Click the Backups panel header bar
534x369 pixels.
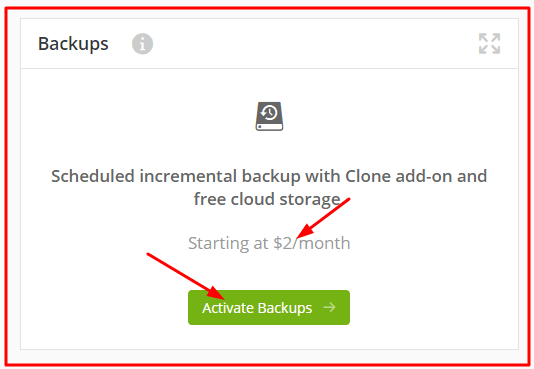tap(269, 44)
